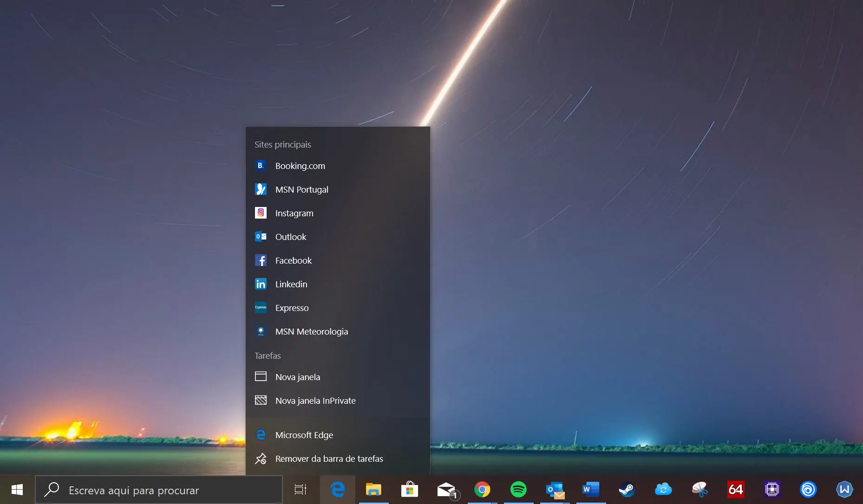Launch Microsoft Word from the taskbar
The height and width of the screenshot is (504, 863).
coord(591,490)
